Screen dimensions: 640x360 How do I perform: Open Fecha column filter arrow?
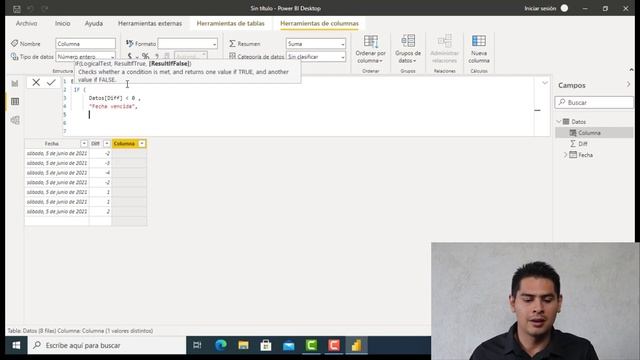(x=84, y=144)
